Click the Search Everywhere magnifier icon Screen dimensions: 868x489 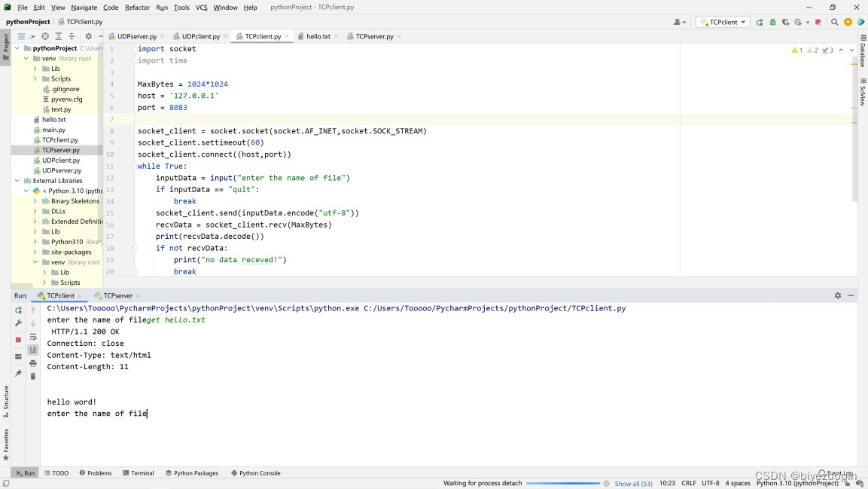point(834,23)
